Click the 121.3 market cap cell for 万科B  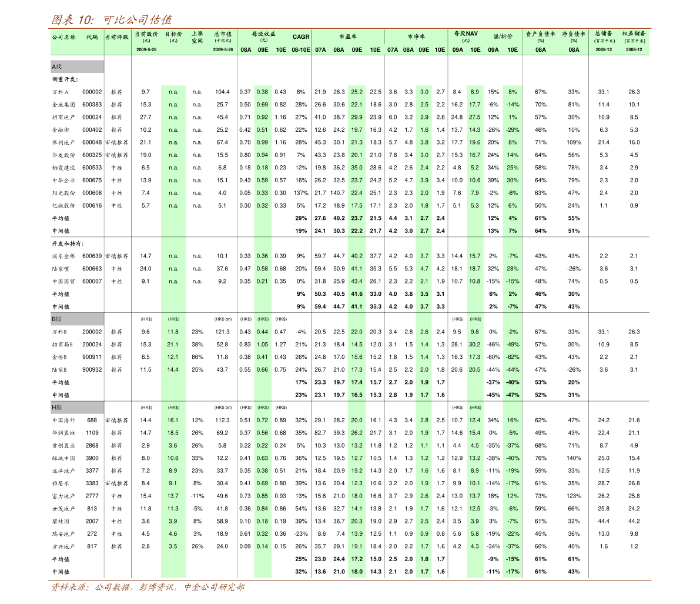tap(222, 332)
